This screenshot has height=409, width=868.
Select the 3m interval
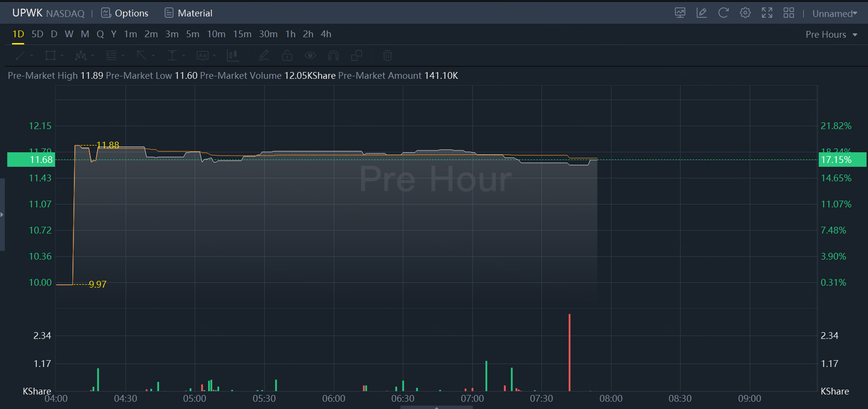172,34
